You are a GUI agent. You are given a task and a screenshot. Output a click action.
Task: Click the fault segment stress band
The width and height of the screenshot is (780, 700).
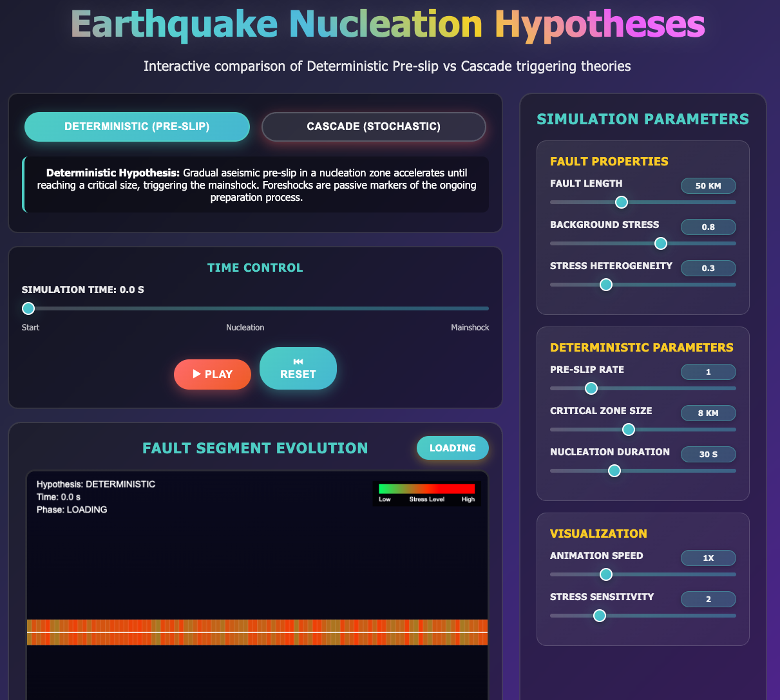click(257, 632)
